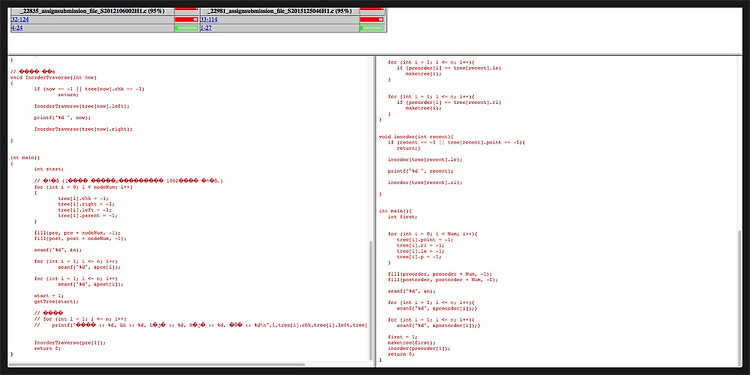Click the 'maketree(first);' line
This screenshot has width=750, height=375.
point(412,343)
